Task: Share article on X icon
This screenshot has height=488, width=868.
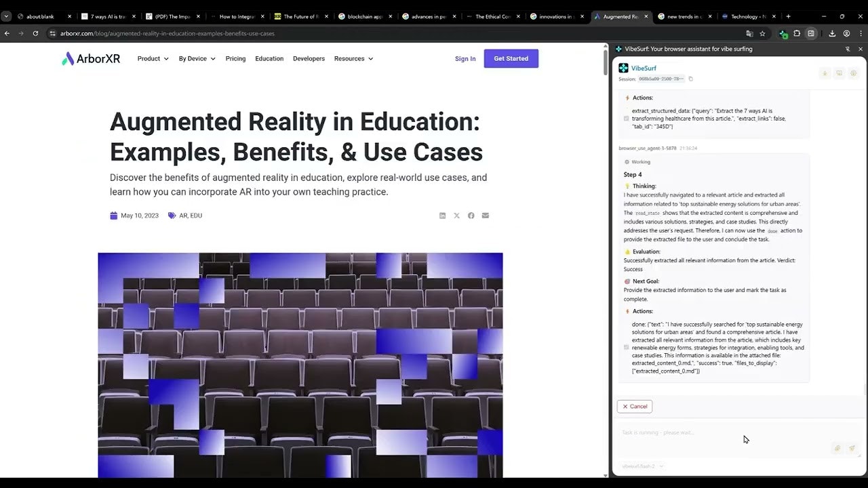Action: [x=456, y=216]
